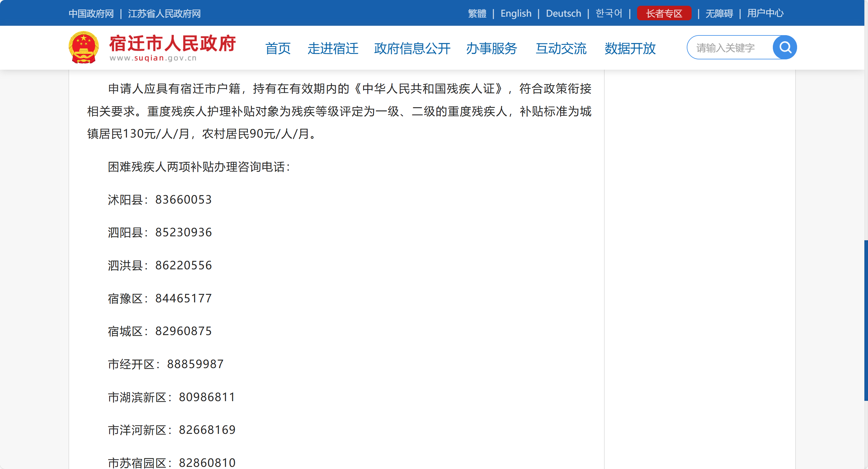The image size is (868, 469).
Task: Click the magnifying glass search icon
Action: pos(784,48)
